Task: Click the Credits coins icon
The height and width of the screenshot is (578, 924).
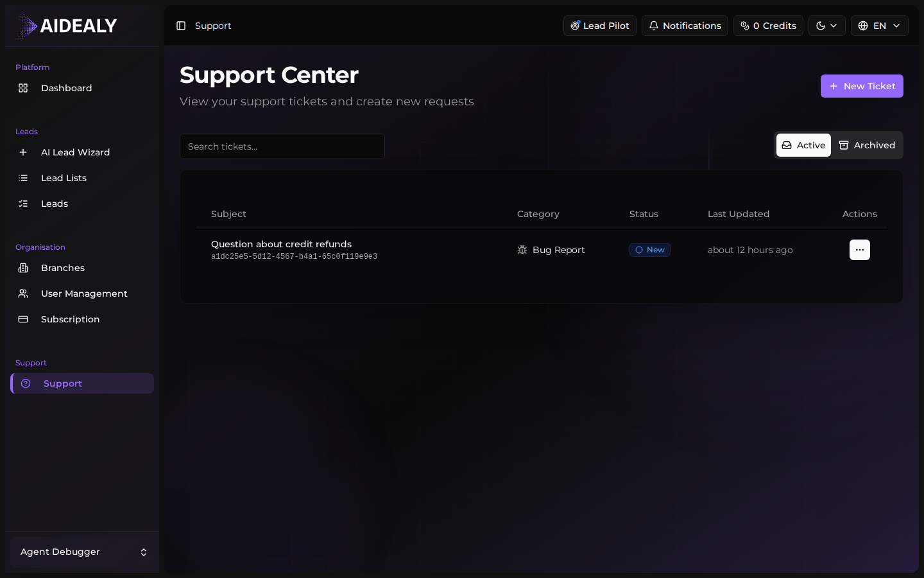Action: (x=745, y=26)
